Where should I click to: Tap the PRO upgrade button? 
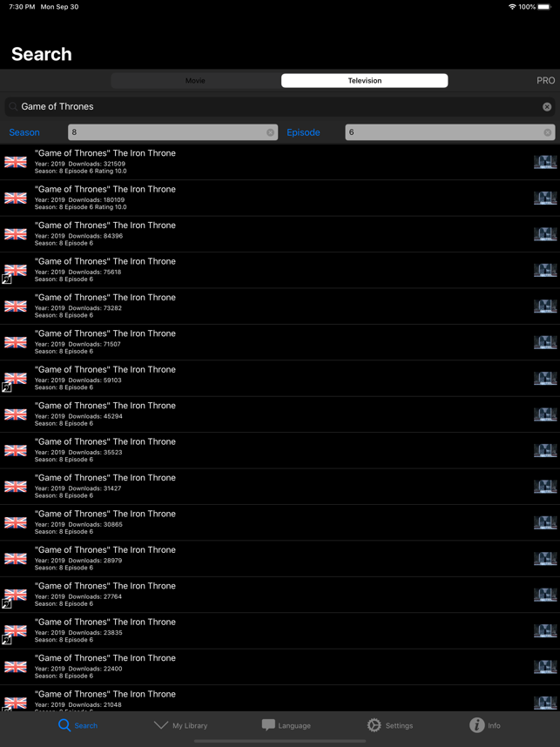click(546, 80)
